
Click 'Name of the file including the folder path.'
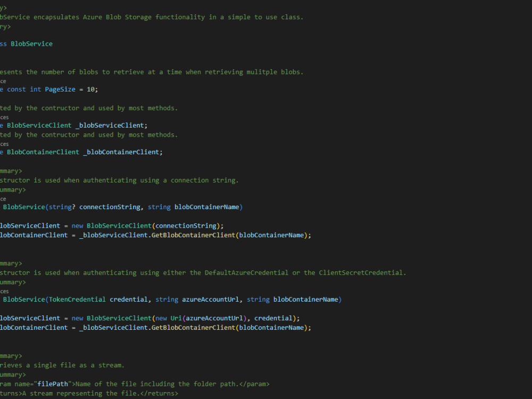(x=157, y=384)
